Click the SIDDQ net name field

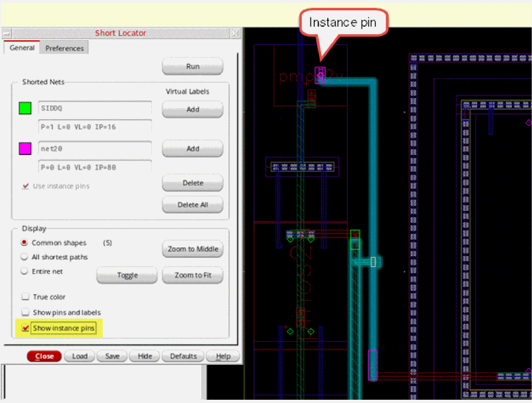coord(95,108)
